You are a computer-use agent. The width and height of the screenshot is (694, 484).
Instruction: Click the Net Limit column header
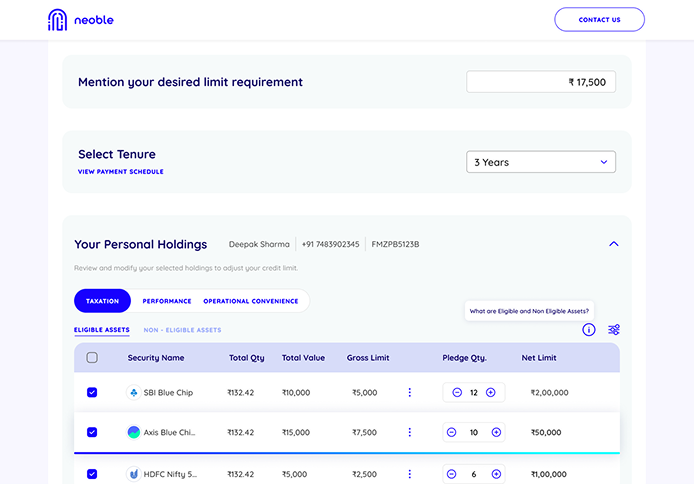click(x=539, y=357)
